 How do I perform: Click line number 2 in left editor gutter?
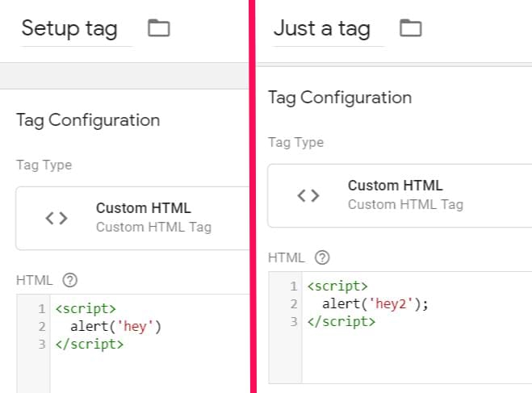[x=40, y=326]
